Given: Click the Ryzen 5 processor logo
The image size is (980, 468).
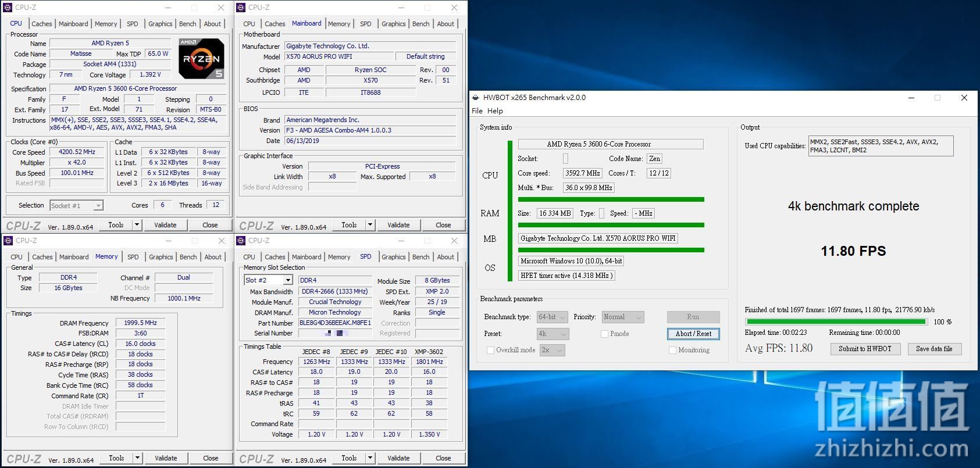Looking at the screenshot, I should click(x=201, y=59).
